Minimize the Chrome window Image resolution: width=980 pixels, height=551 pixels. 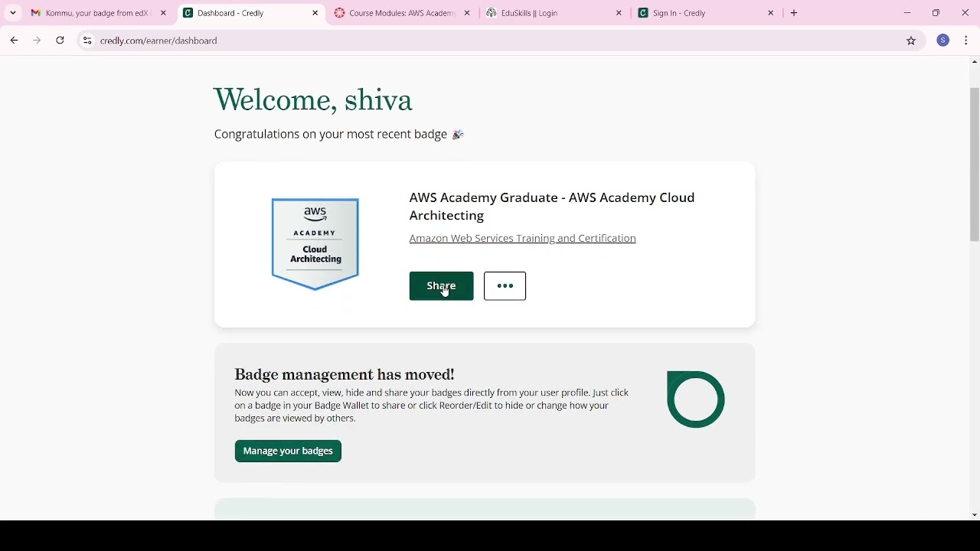907,13
